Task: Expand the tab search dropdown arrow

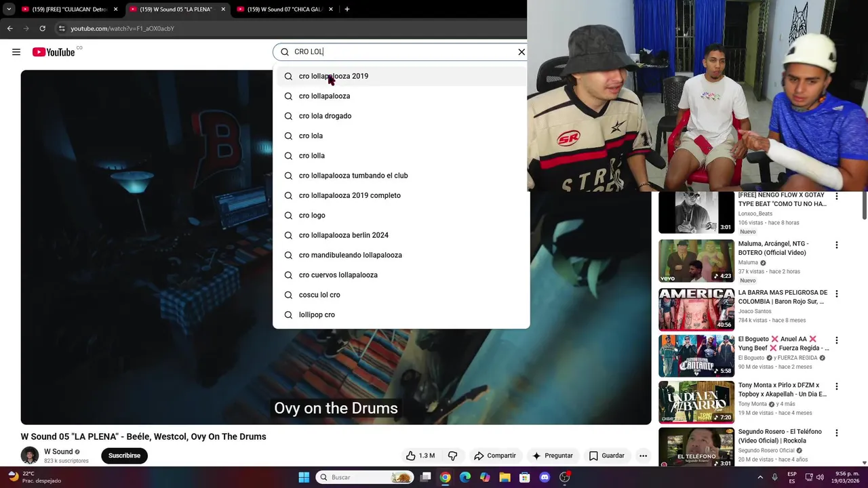Action: pos(9,9)
